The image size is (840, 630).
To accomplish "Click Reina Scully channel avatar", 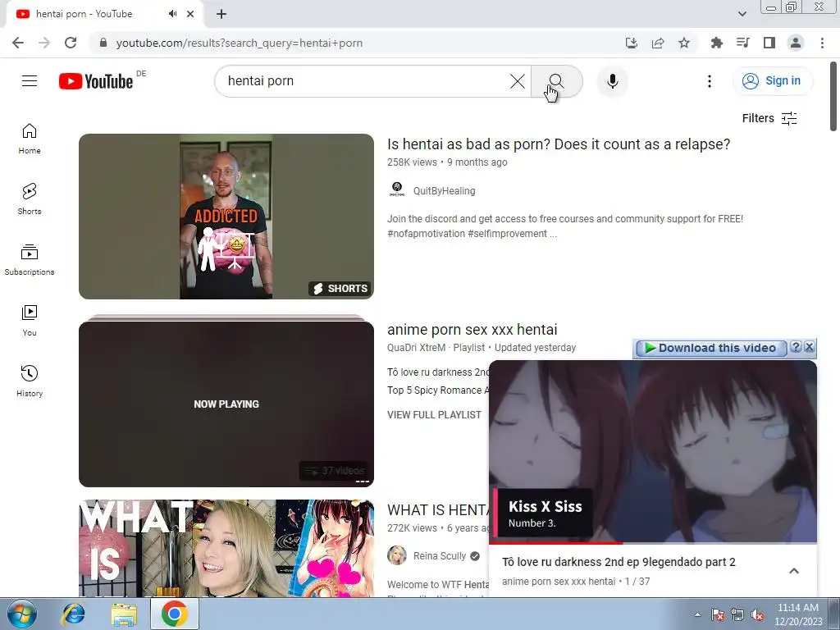I will (397, 555).
